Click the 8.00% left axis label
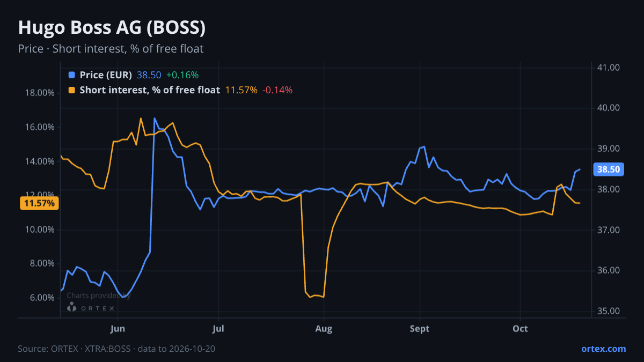Screen dimensions: 644x362 point(42,263)
